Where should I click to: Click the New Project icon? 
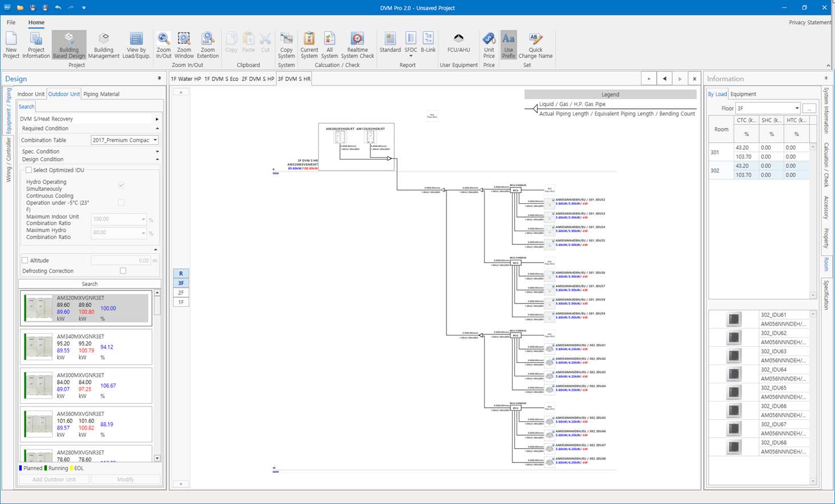click(11, 45)
